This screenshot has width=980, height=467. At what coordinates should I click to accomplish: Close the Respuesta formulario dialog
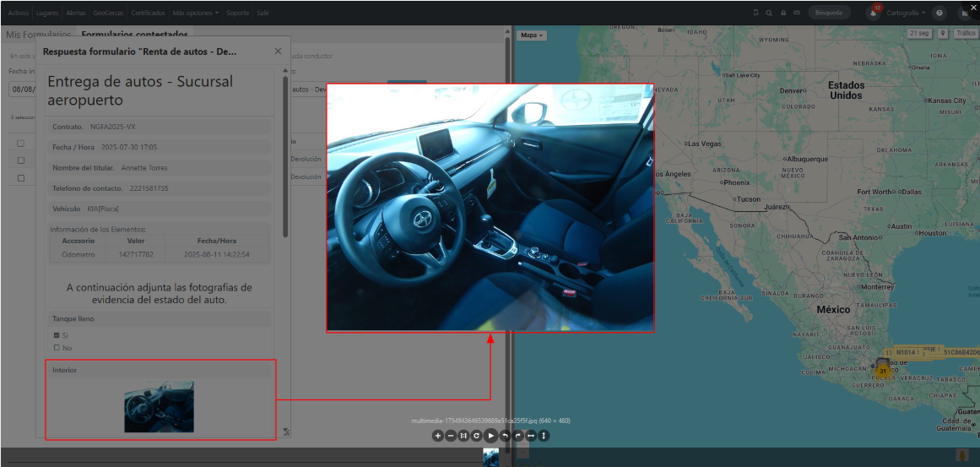[278, 52]
